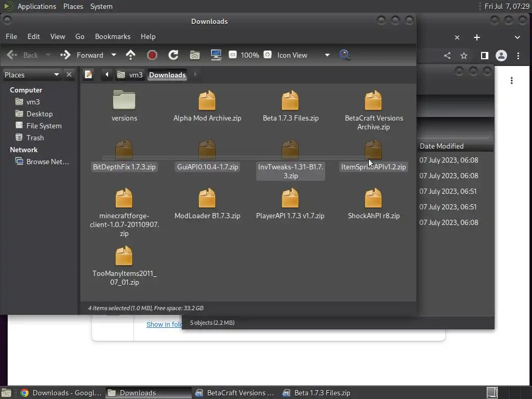Close the Places side pane
The width and height of the screenshot is (532, 399).
(69, 74)
